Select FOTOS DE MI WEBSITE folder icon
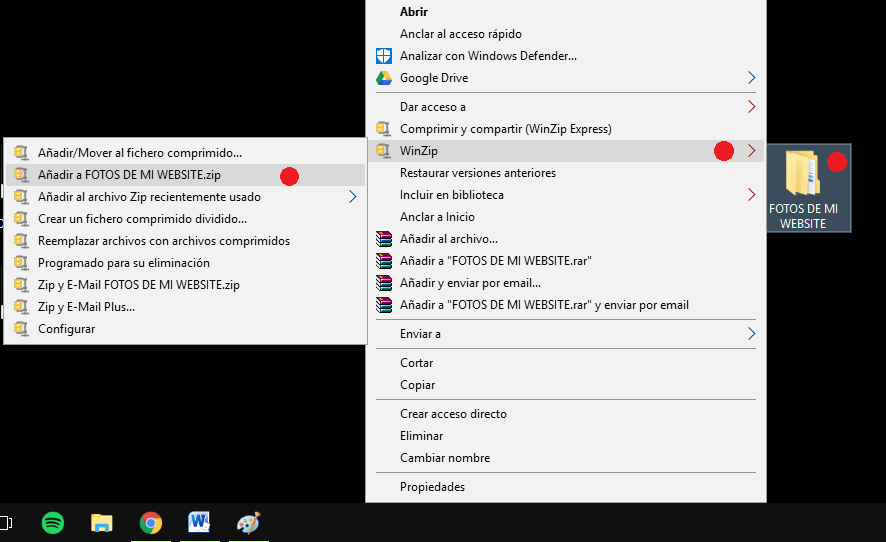 pos(802,173)
